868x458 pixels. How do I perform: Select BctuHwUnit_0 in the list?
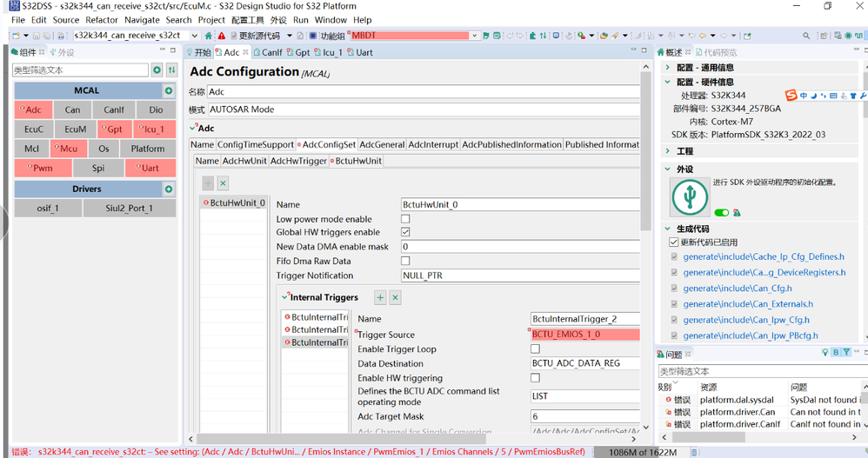[234, 203]
